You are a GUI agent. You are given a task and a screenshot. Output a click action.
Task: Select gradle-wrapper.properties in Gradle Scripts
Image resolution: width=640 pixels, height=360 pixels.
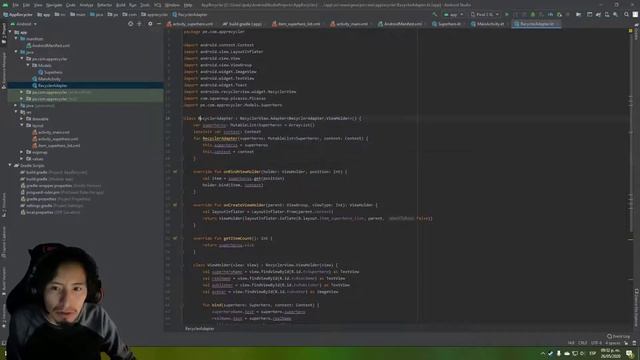pyautogui.click(x=61, y=186)
